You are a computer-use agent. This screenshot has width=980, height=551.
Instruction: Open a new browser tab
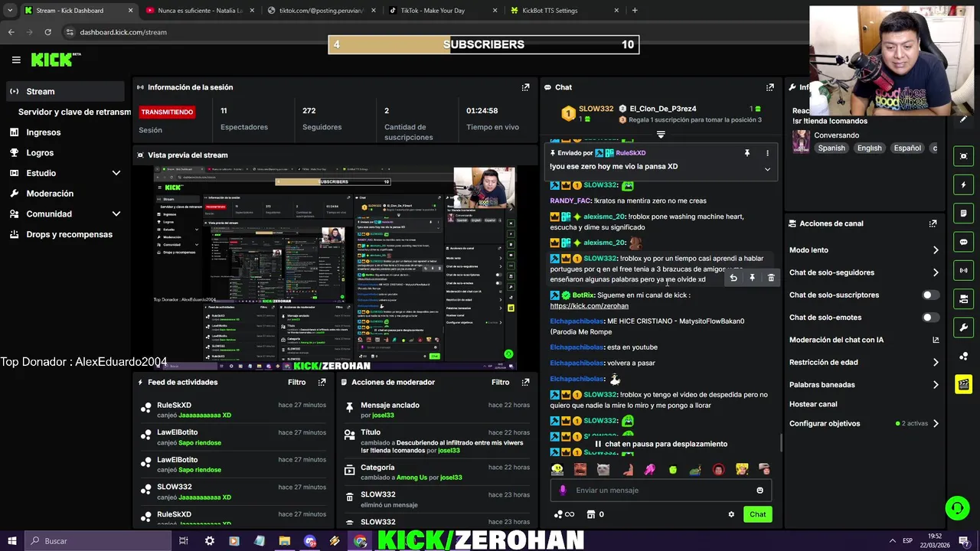coord(635,11)
